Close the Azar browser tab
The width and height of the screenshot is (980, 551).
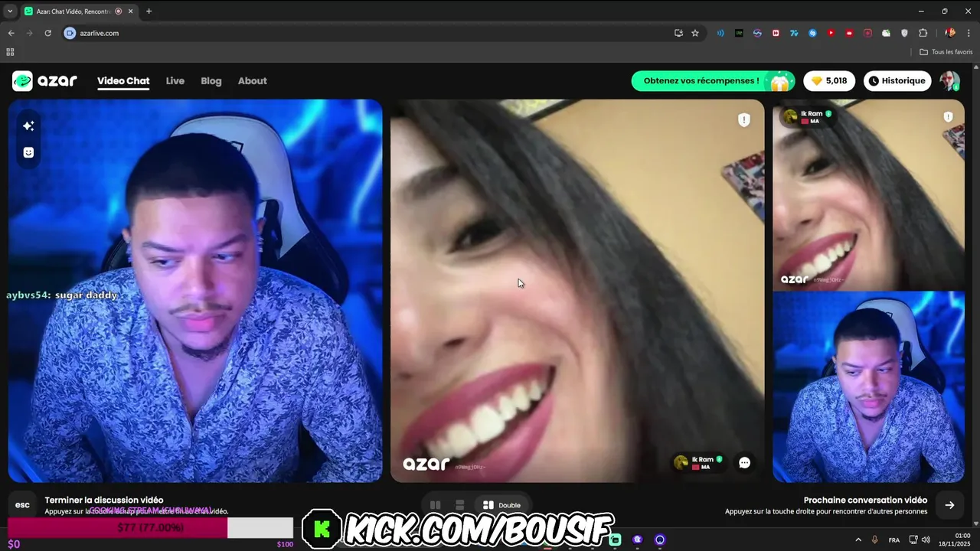130,11
